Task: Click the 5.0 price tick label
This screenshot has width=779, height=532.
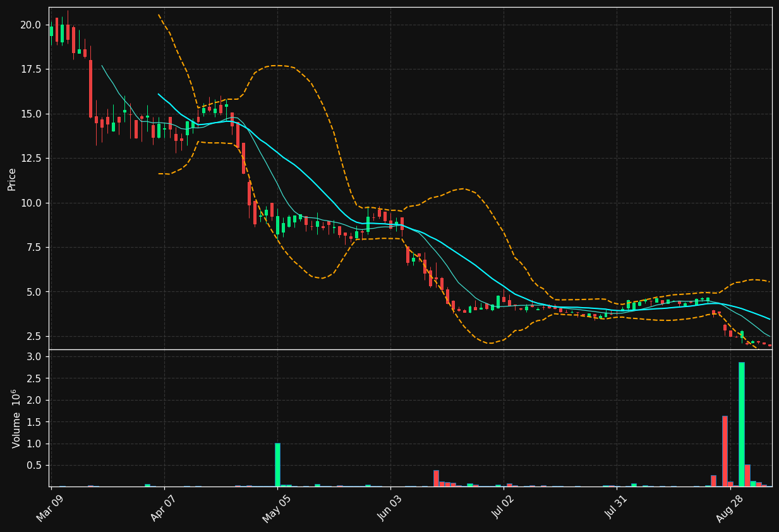Action: (x=33, y=293)
